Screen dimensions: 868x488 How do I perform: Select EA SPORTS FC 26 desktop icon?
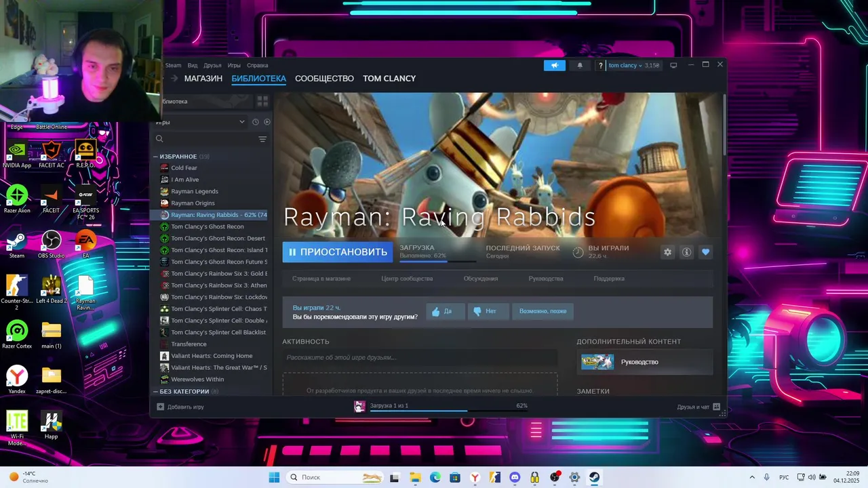pyautogui.click(x=85, y=203)
